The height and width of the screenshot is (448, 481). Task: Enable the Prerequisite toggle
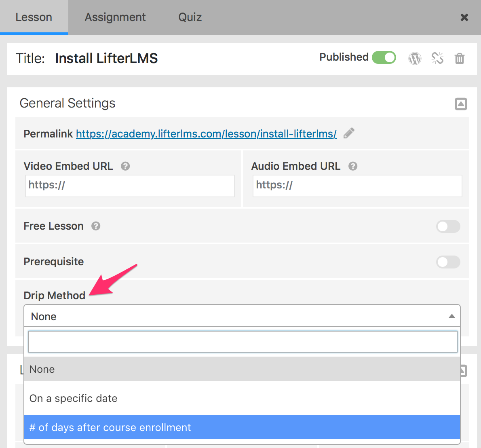coord(448,262)
